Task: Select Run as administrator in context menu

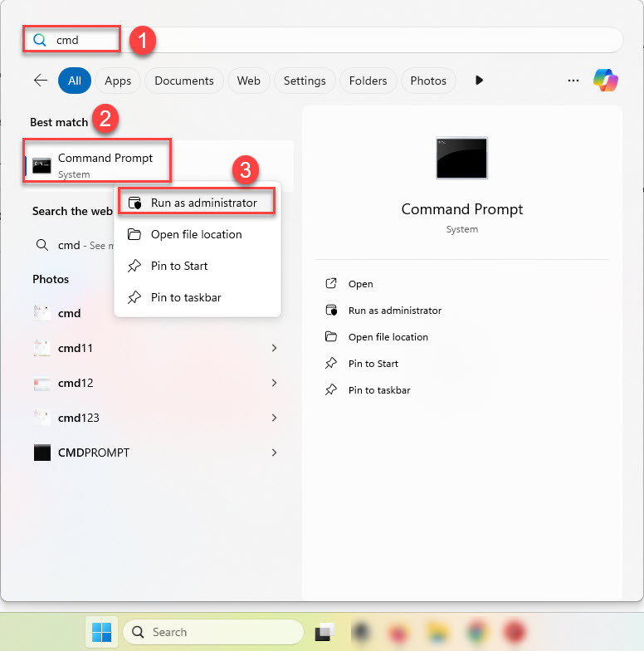Action: [203, 203]
